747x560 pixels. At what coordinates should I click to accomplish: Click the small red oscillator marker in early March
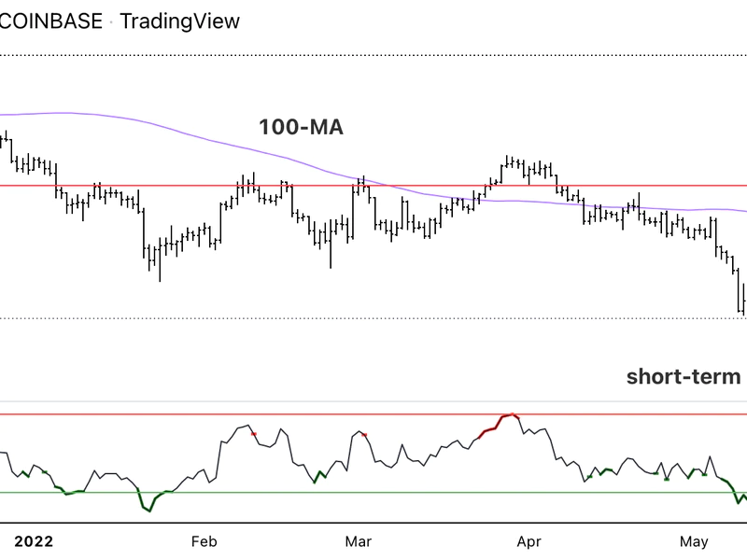point(364,434)
